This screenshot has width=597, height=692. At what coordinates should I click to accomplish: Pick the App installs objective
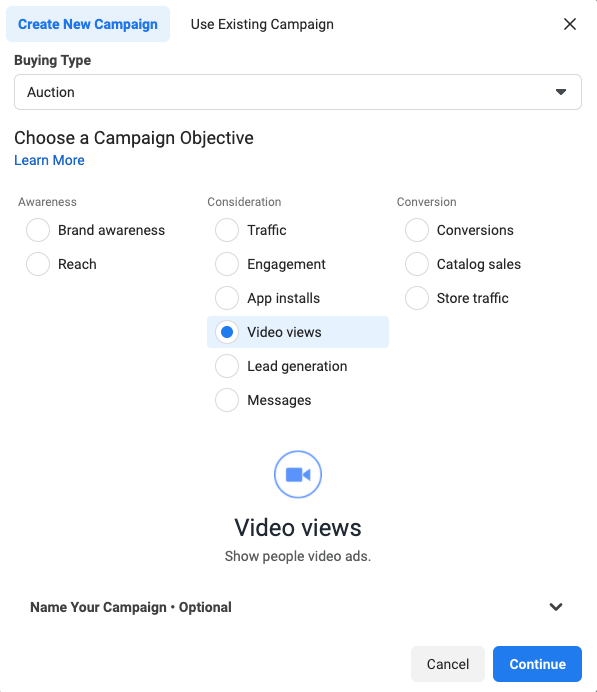227,298
